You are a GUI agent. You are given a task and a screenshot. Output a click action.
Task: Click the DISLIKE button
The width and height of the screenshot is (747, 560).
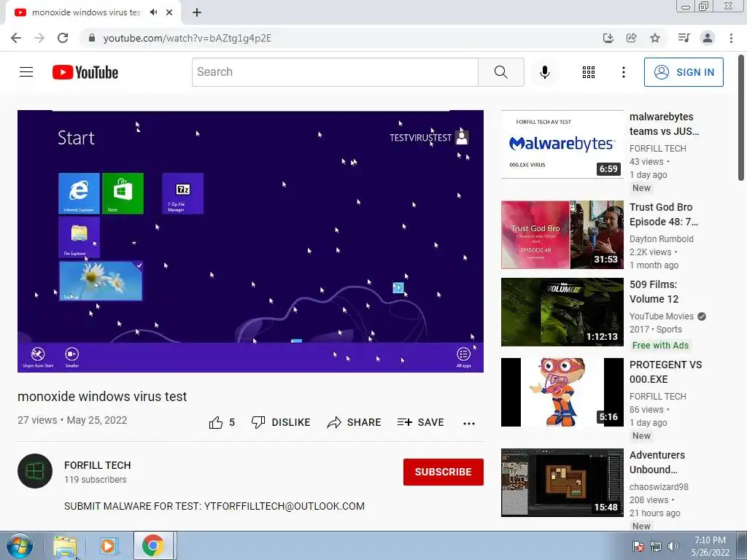(281, 422)
